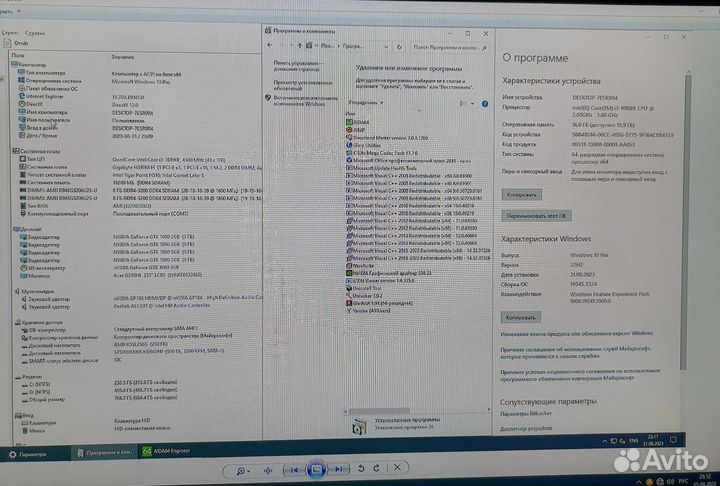The image size is (720, 486).
Task: Click back arrow in Programs and Features window
Action: 270,45
